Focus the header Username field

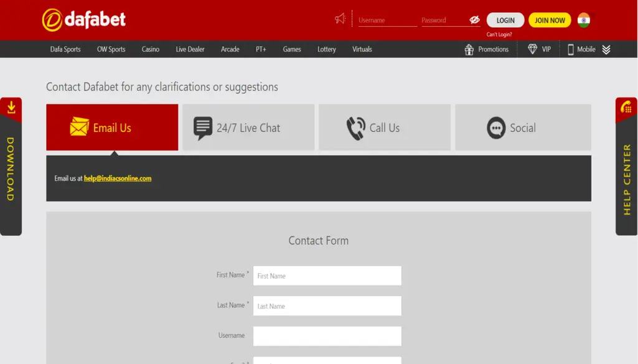pyautogui.click(x=388, y=20)
